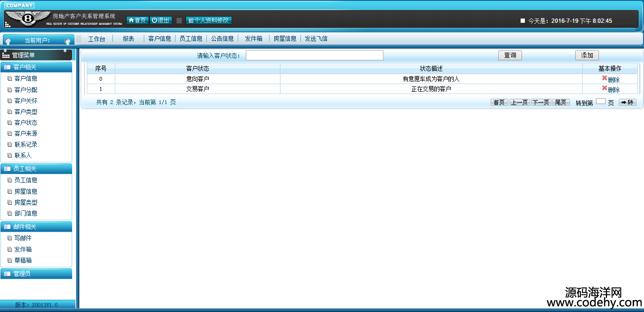This screenshot has width=644, height=312.
Task: Click the icon beside 写邮件 in sidebar
Action: 9,238
